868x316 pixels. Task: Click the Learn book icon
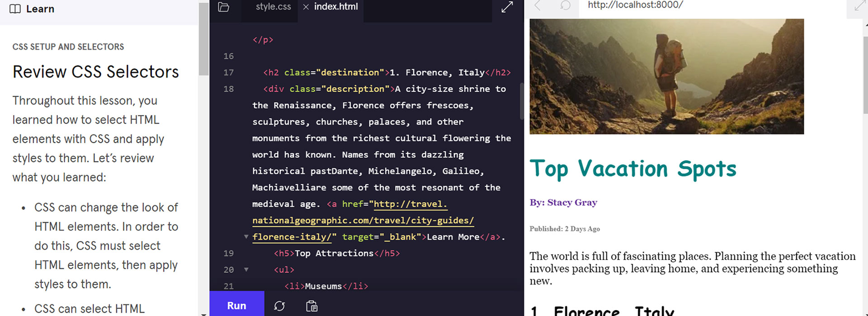tap(15, 9)
